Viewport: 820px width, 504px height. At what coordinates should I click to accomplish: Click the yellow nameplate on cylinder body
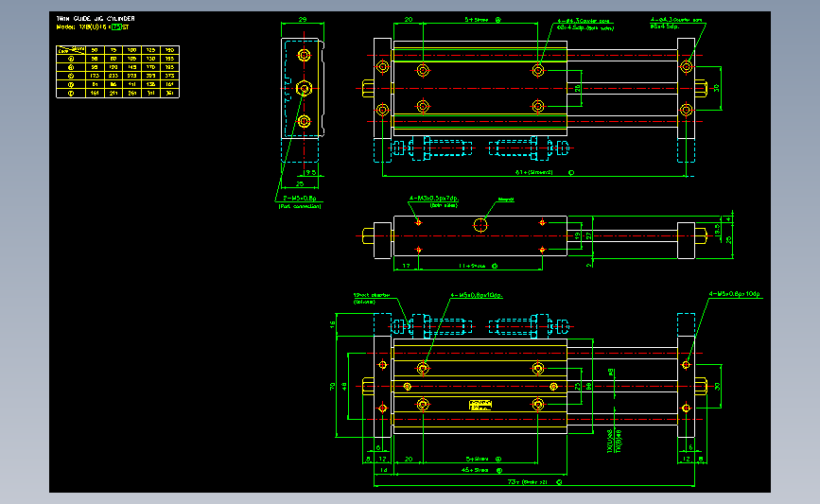click(x=480, y=405)
